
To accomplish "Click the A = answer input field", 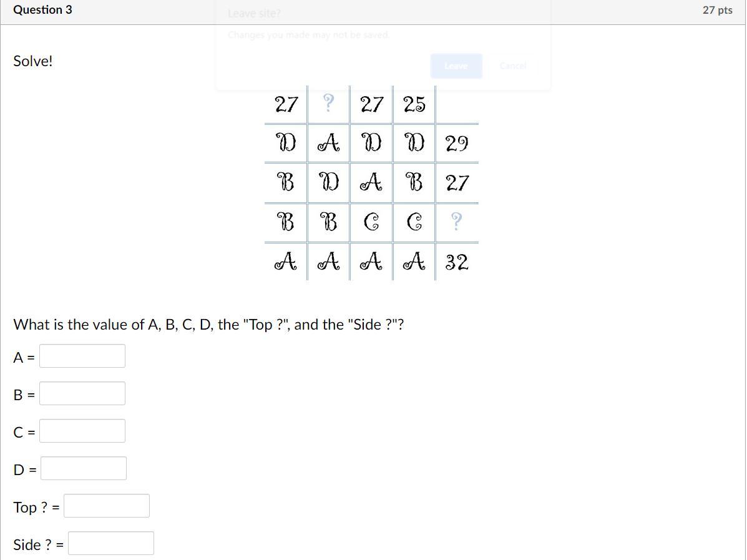I will tap(82, 356).
